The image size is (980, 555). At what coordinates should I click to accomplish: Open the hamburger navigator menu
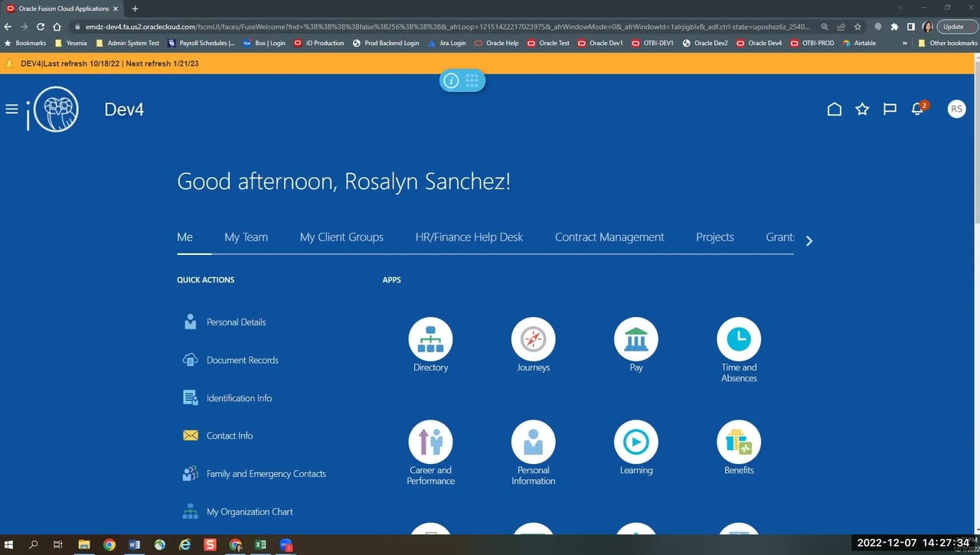(x=11, y=109)
